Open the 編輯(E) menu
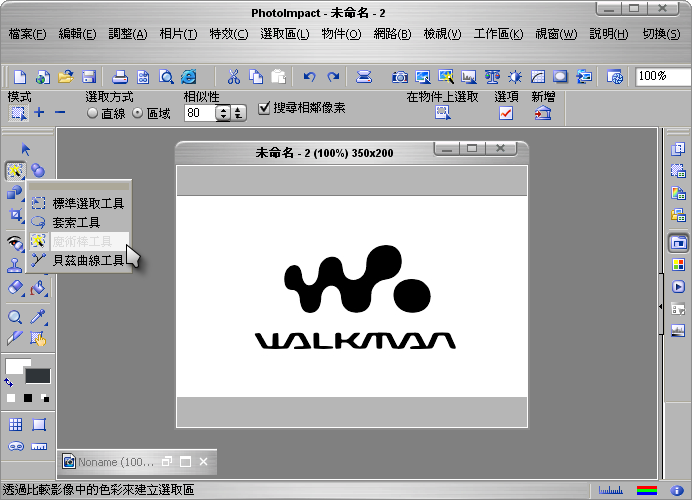692x500 pixels. click(x=77, y=34)
